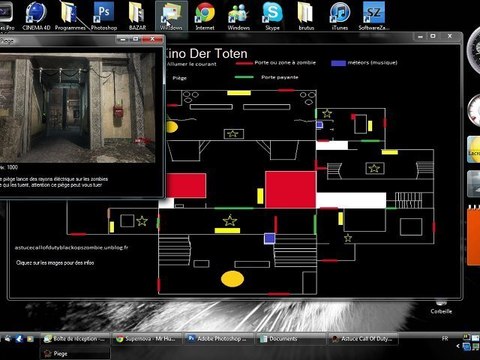Click the green legend line for paid doors

pos(244,77)
